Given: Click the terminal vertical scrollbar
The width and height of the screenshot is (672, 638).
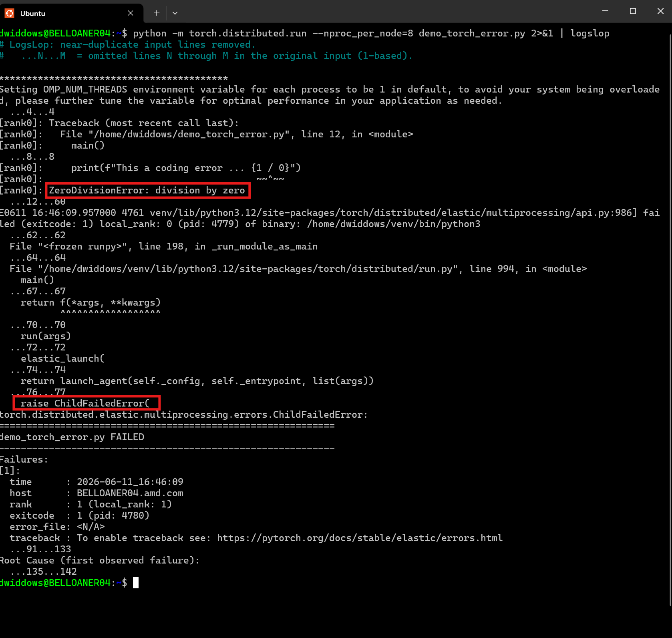Looking at the screenshot, I should coord(670,320).
